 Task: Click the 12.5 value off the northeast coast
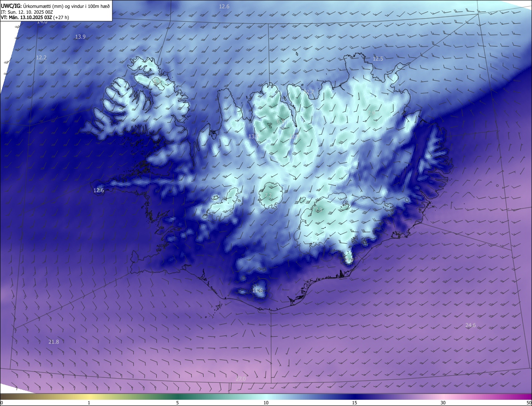(378, 59)
